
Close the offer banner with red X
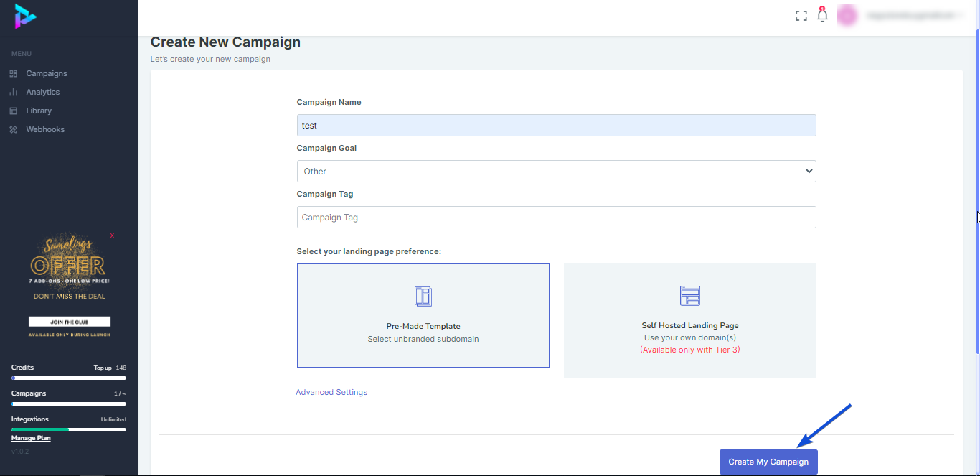click(112, 235)
